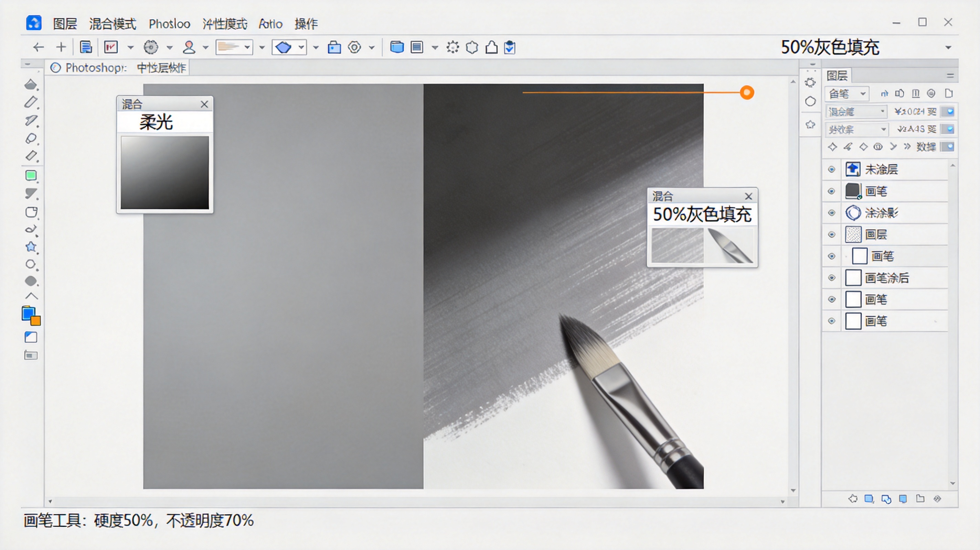Click the lock icon in the top toolbar

click(334, 47)
